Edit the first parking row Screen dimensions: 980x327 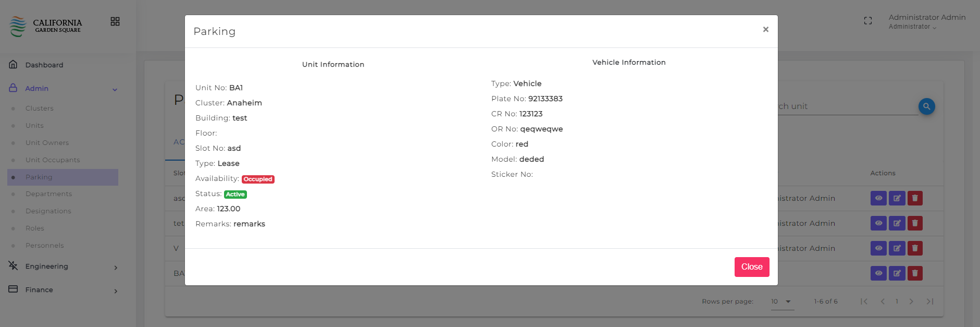pyautogui.click(x=897, y=198)
